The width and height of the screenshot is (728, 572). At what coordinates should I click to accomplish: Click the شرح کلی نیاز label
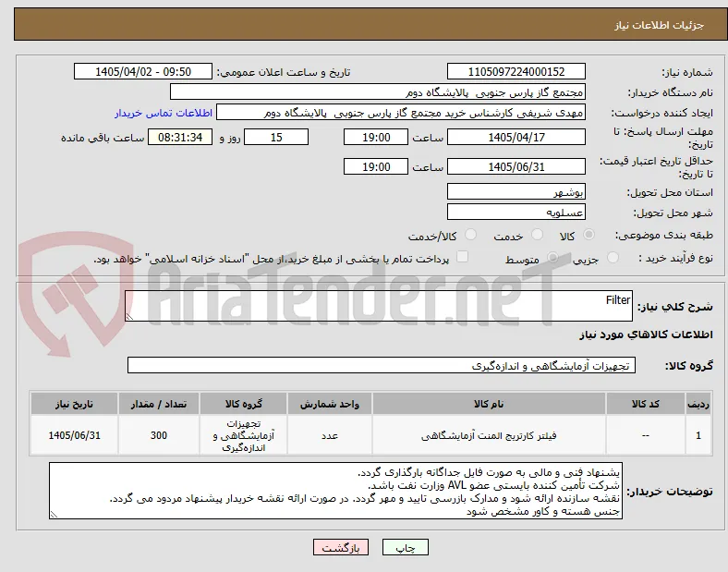(x=675, y=307)
